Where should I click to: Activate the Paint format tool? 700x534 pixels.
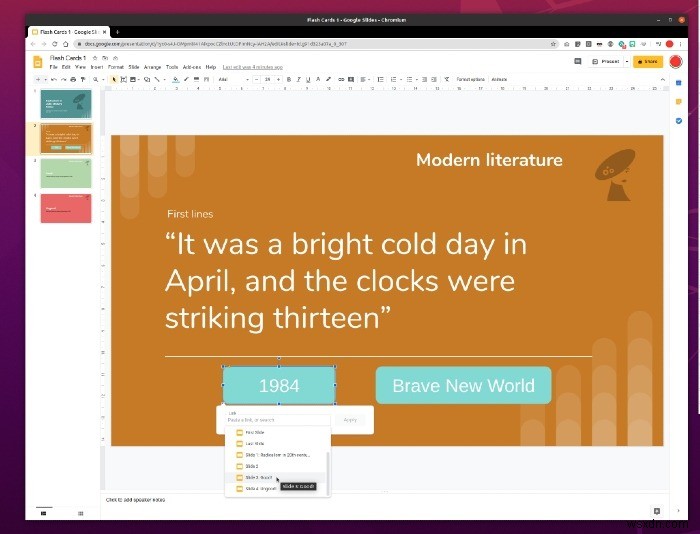pyautogui.click(x=83, y=79)
